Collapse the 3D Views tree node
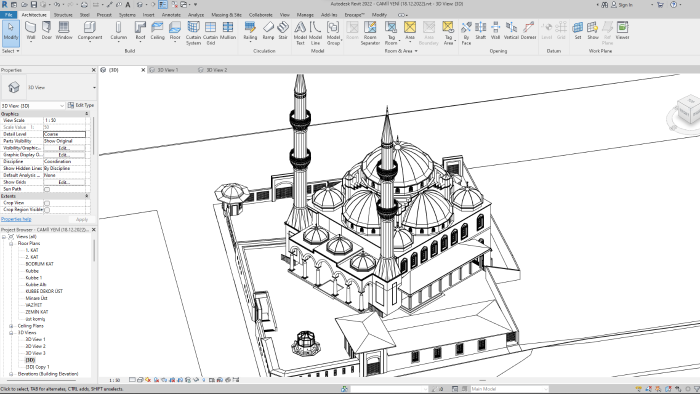 [11, 333]
